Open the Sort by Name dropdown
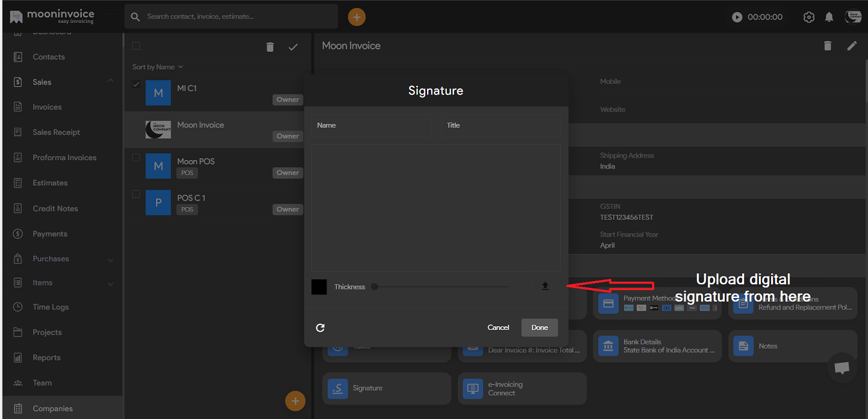Viewport: 868px width, 419px height. [158, 67]
